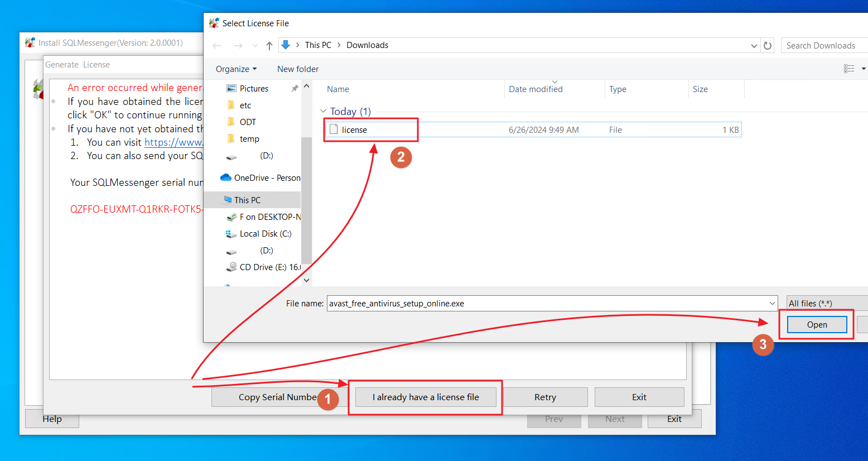Change the view layout icon

[x=849, y=69]
